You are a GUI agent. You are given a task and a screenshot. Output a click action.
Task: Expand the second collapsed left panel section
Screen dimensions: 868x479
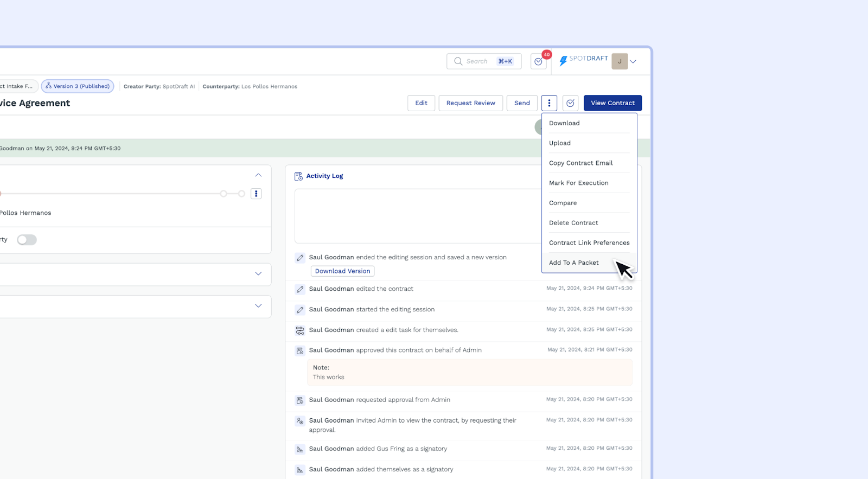258,274
